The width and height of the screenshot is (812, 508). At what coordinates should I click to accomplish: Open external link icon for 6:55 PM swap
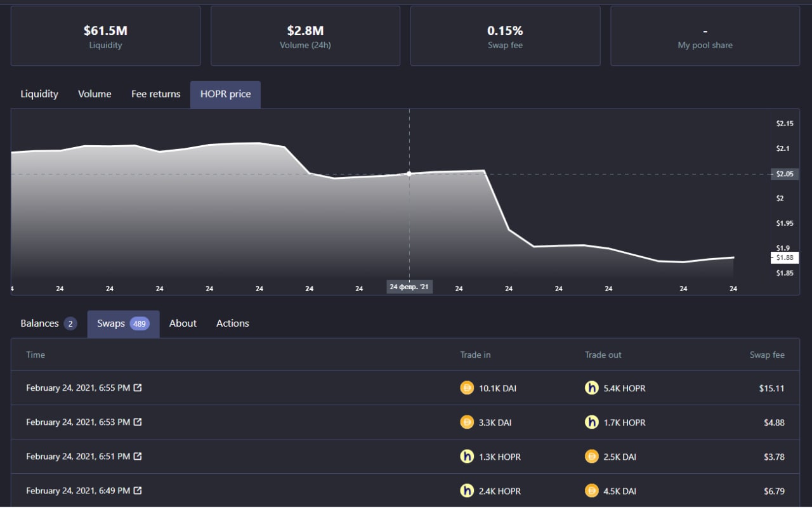point(138,388)
